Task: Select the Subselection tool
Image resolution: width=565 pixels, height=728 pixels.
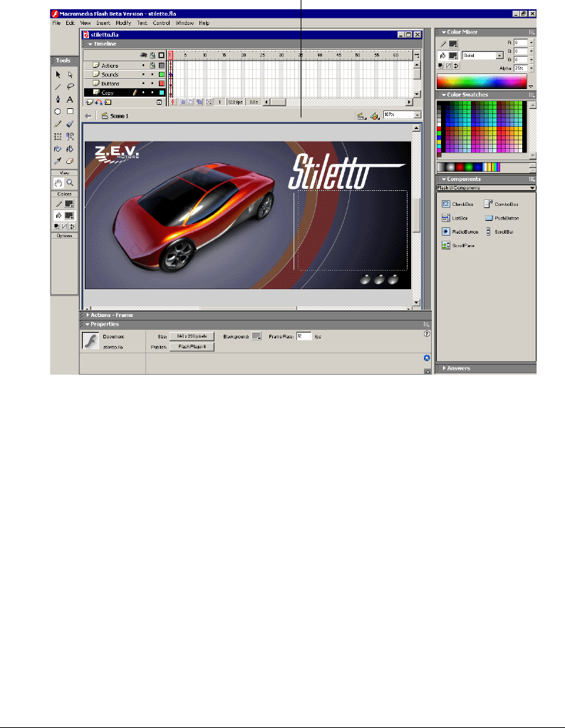Action: pyautogui.click(x=70, y=74)
